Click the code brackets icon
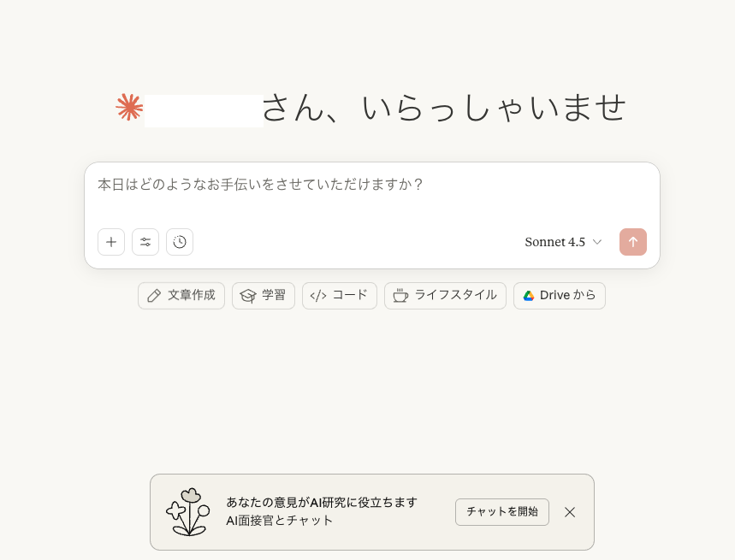 click(318, 296)
